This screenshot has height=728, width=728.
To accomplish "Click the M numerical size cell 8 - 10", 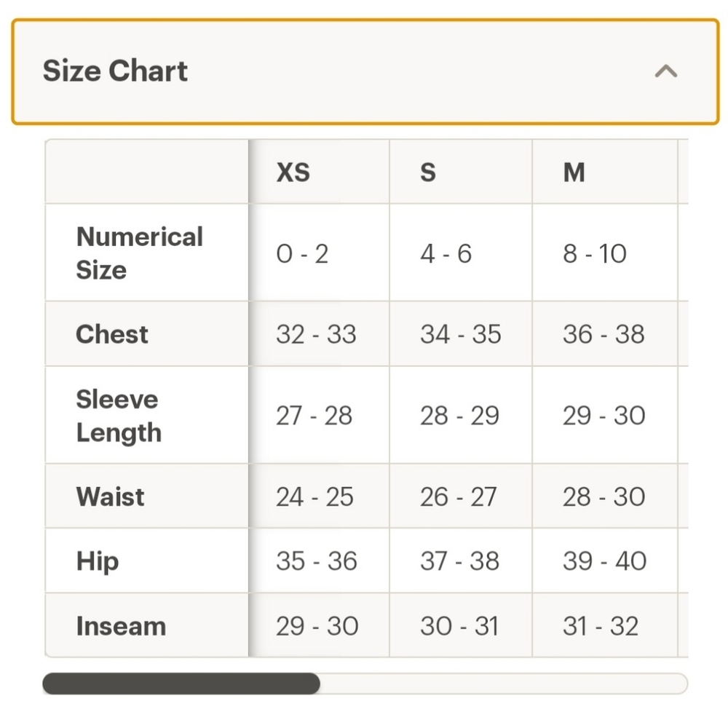I will pos(595,253).
